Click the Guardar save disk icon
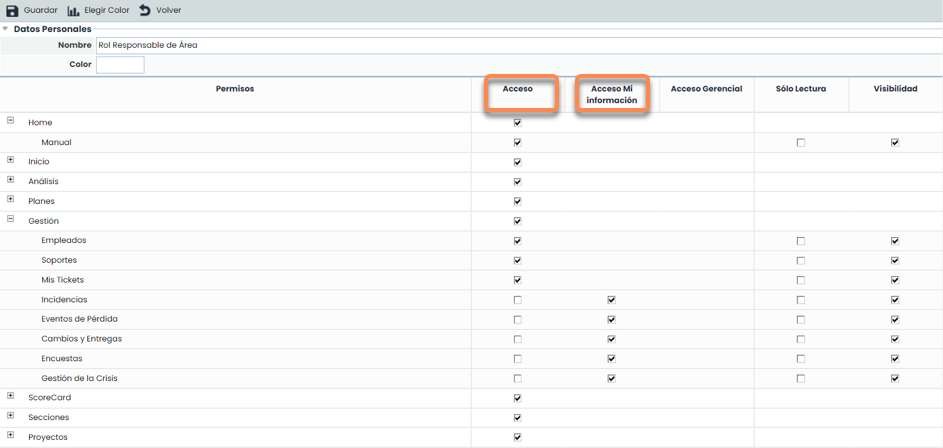This screenshot has width=943, height=448. pos(13,10)
